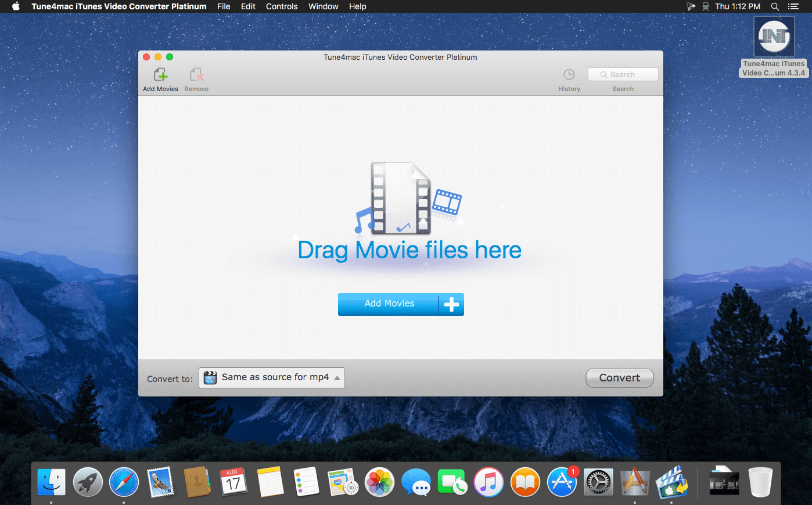812x505 pixels.
Task: Click the clock showing Thu 1:12 PM
Action: (x=738, y=6)
